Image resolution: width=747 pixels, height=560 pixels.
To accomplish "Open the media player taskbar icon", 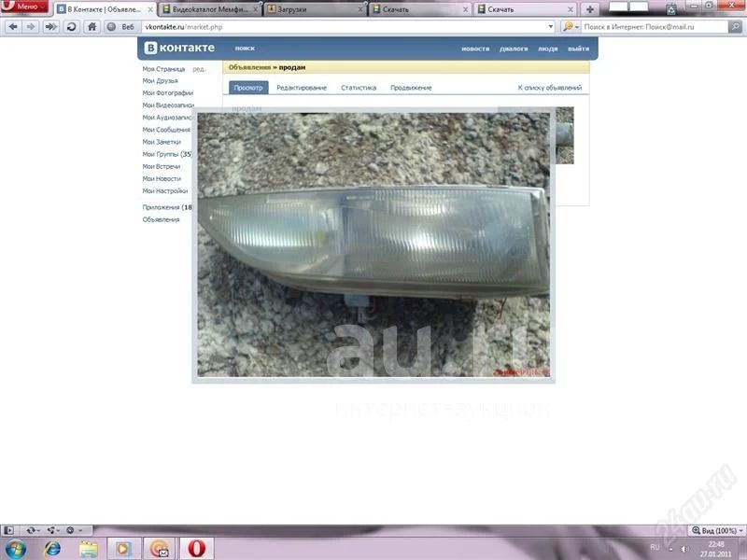I will click(x=123, y=549).
